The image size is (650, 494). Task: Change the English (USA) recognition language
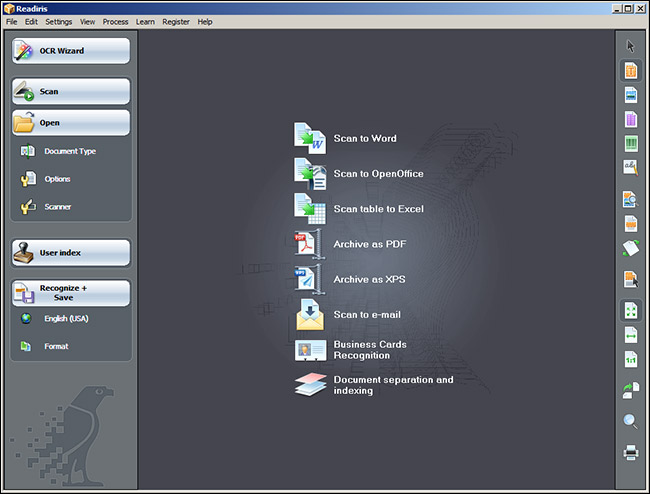point(66,318)
